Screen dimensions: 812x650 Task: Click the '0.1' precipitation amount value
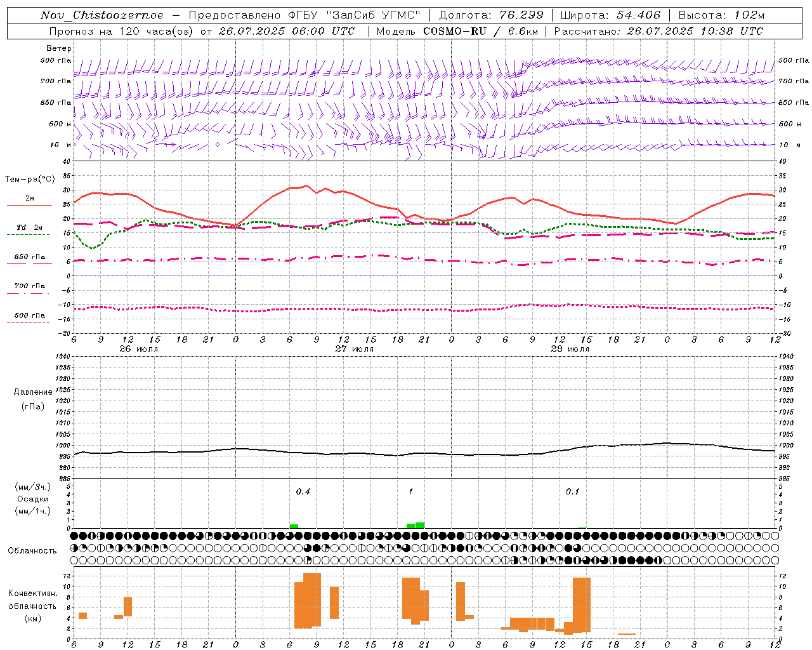pyautogui.click(x=573, y=492)
